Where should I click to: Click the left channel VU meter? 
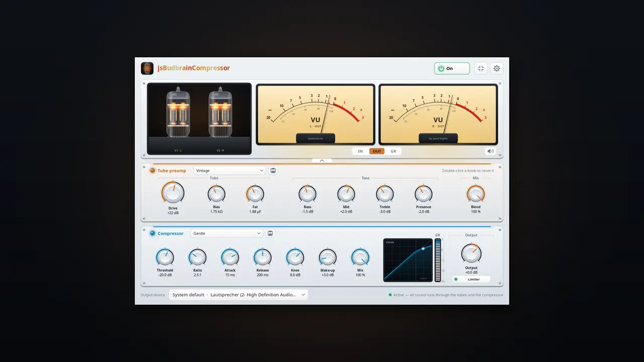click(x=315, y=115)
